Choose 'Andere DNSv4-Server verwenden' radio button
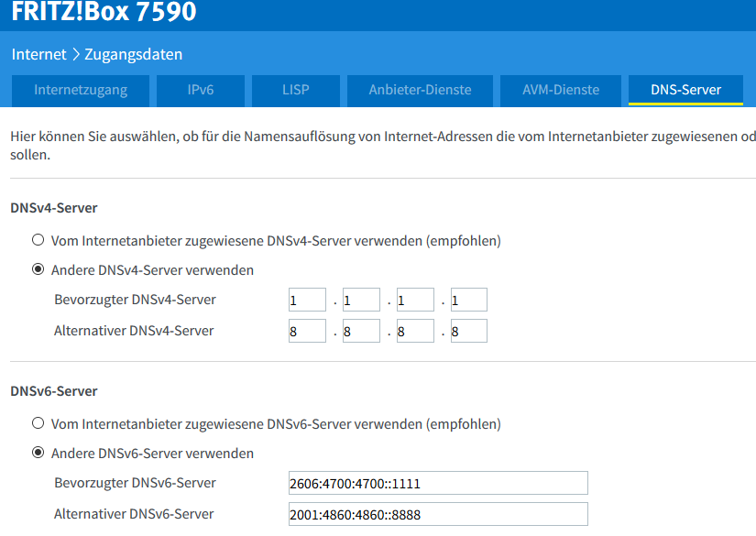The width and height of the screenshot is (756, 536). click(38, 269)
